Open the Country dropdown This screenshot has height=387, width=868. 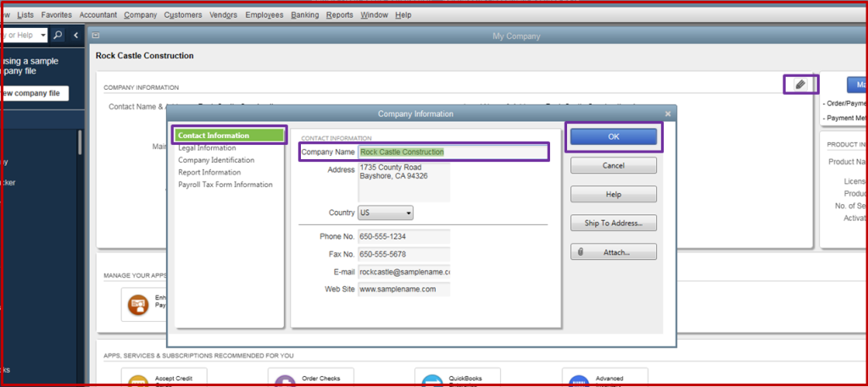(386, 213)
